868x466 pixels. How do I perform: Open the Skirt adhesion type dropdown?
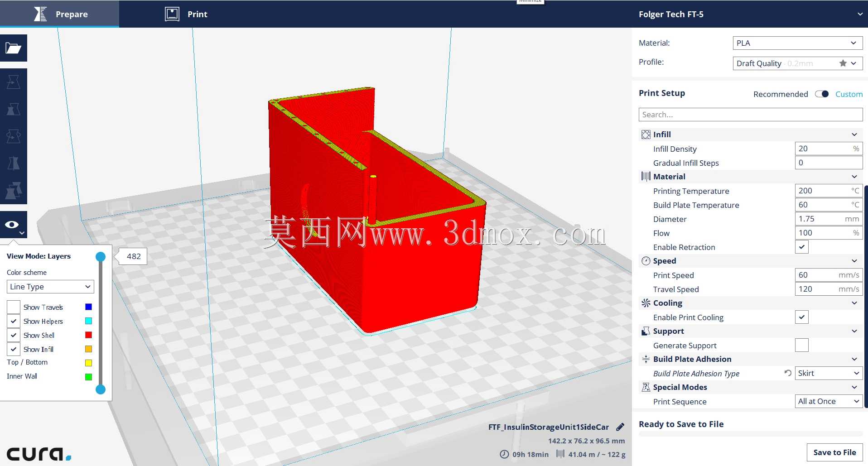(x=829, y=373)
